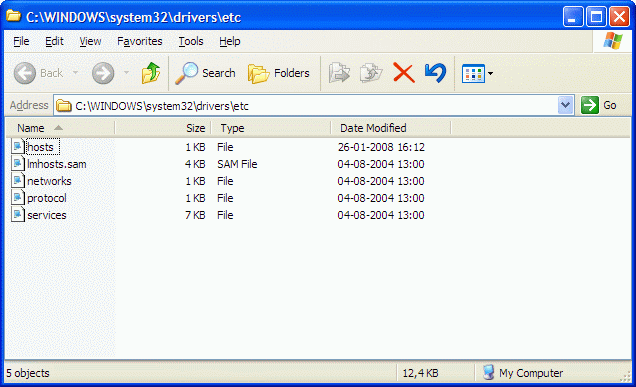Expand the Views dropdown arrow
Image resolution: width=636 pixels, height=387 pixels.
click(x=490, y=73)
